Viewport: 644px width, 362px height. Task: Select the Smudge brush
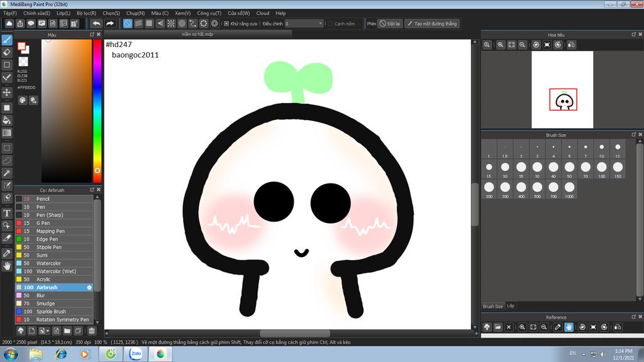pos(54,304)
